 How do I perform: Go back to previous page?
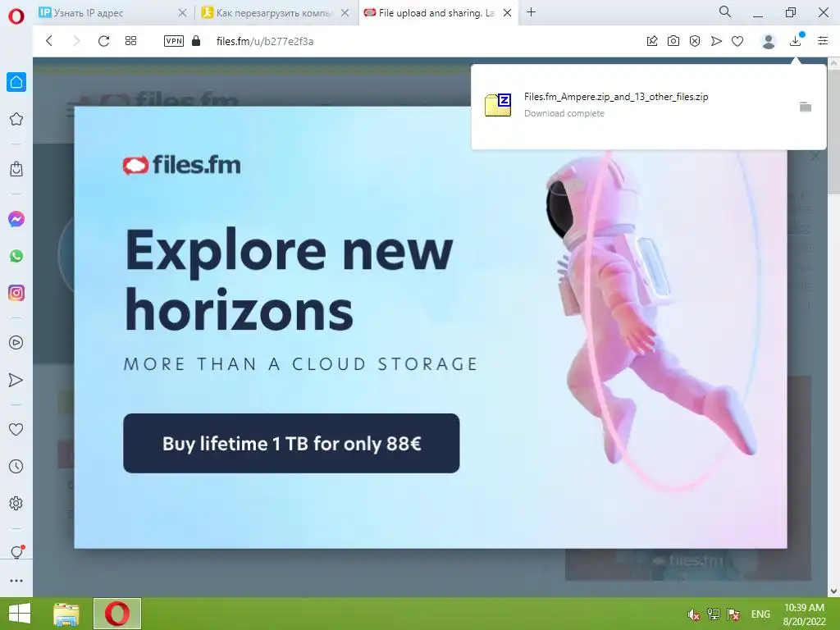pos(49,41)
